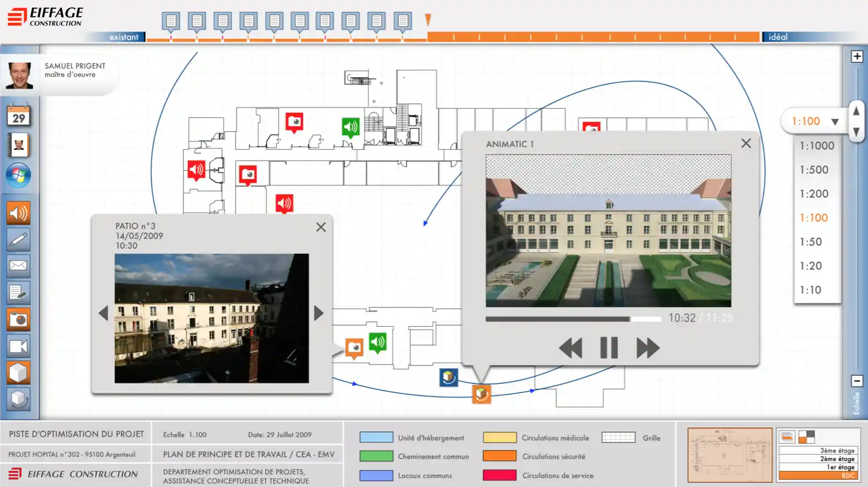
Task: Pick the 1:20 scale option
Action: (810, 266)
